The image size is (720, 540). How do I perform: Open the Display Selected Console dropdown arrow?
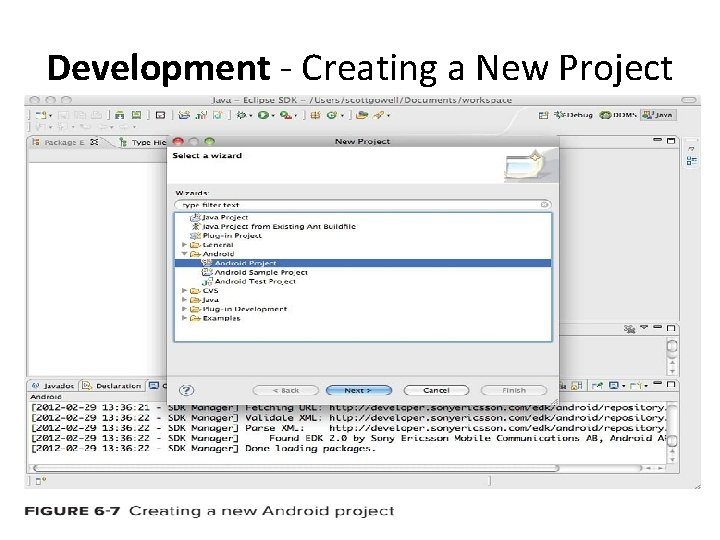click(x=624, y=386)
